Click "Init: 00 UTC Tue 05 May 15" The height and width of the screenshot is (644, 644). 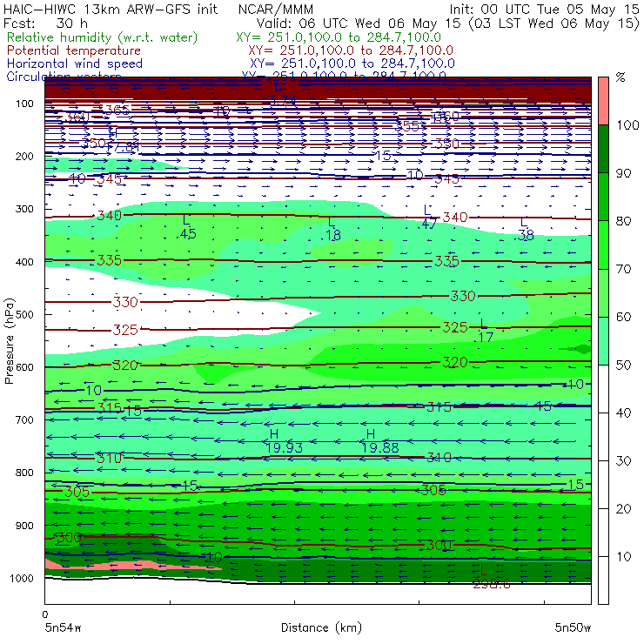point(544,9)
